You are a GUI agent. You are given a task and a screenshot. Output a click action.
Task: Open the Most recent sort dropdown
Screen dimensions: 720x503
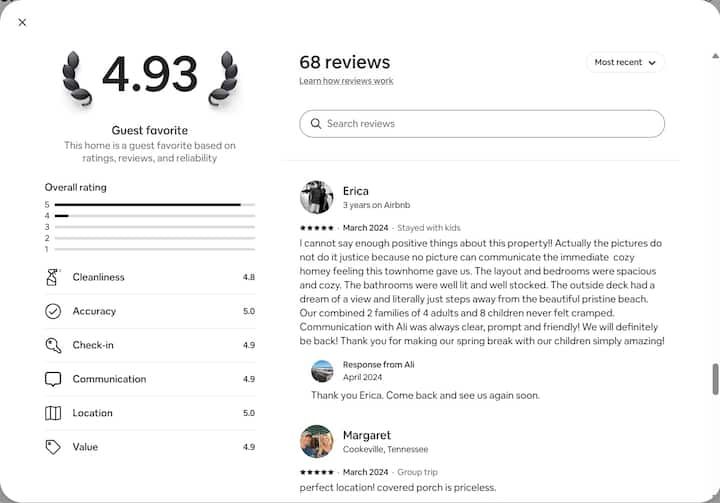[624, 62]
